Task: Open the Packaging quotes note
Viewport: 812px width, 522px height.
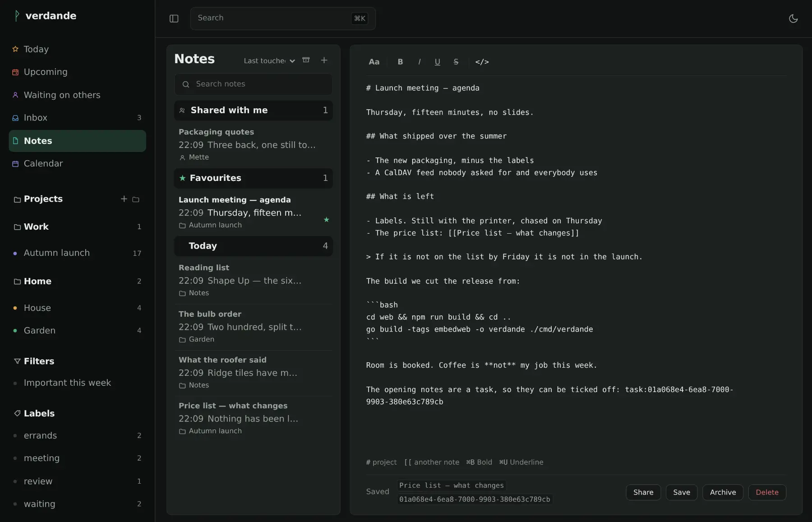Action: click(254, 144)
